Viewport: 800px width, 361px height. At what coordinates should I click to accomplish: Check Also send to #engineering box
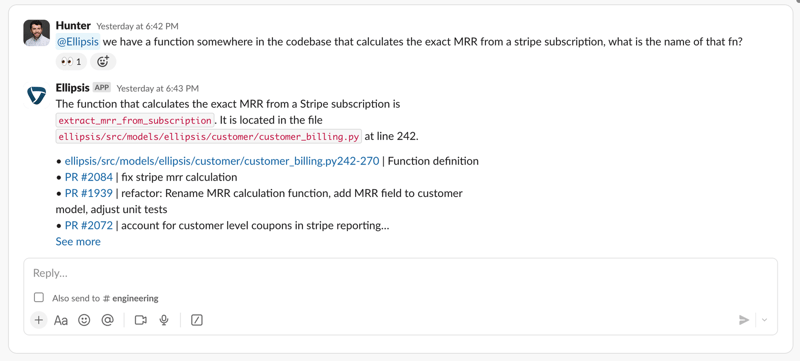pyautogui.click(x=39, y=297)
